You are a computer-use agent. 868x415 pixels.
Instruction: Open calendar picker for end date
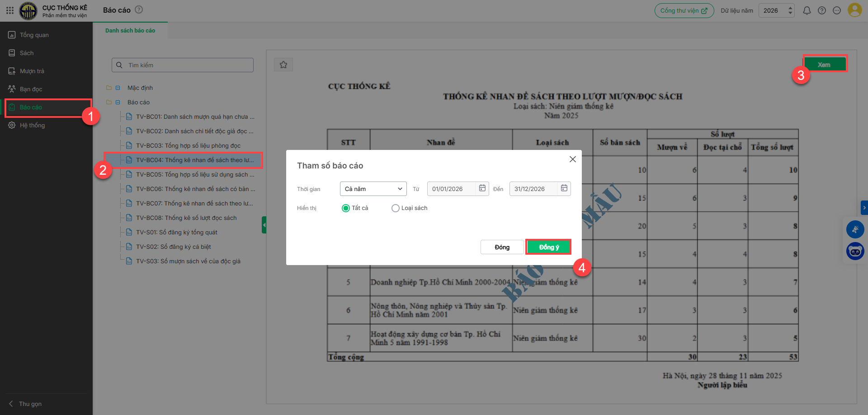(x=564, y=188)
